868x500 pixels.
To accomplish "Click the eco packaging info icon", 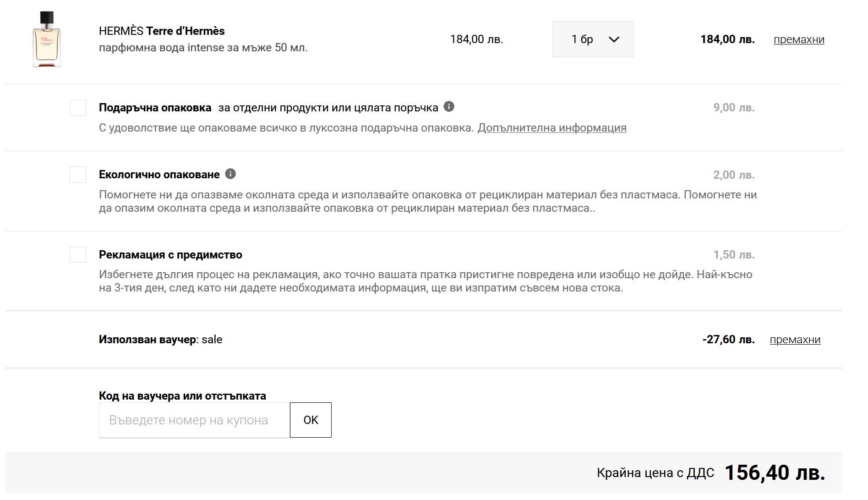I will [x=230, y=174].
